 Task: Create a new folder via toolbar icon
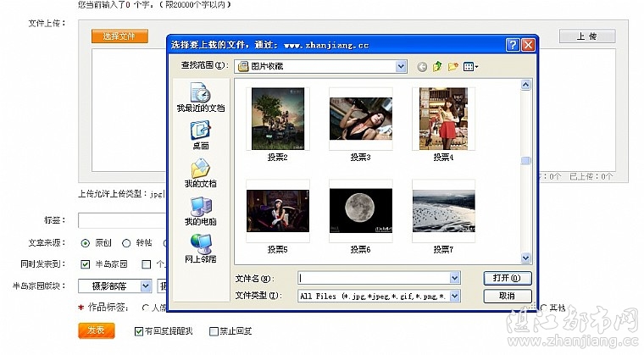point(452,66)
